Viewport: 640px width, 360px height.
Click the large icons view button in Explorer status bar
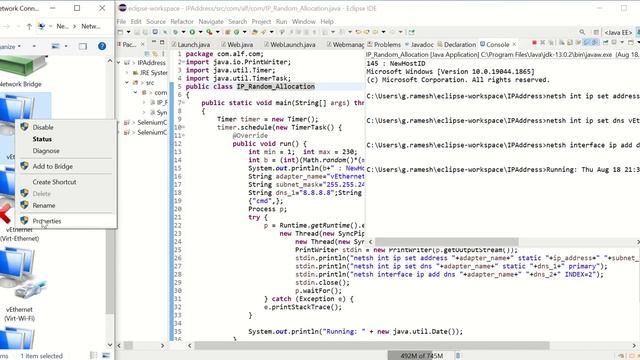(x=106, y=356)
